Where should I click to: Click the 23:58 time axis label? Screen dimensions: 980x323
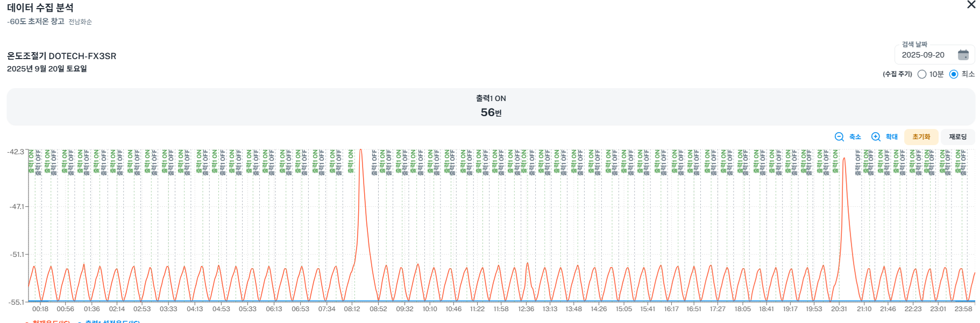963,309
